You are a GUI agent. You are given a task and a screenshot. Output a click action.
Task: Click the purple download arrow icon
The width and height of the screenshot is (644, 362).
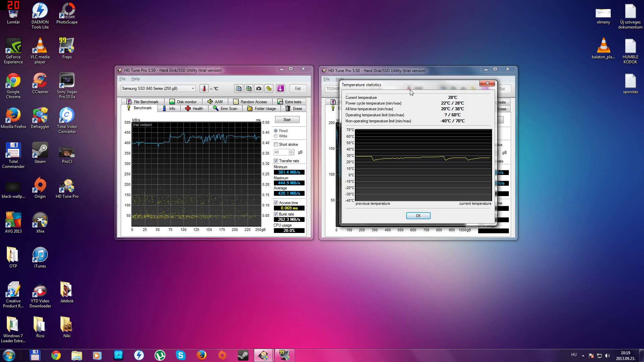(280, 88)
